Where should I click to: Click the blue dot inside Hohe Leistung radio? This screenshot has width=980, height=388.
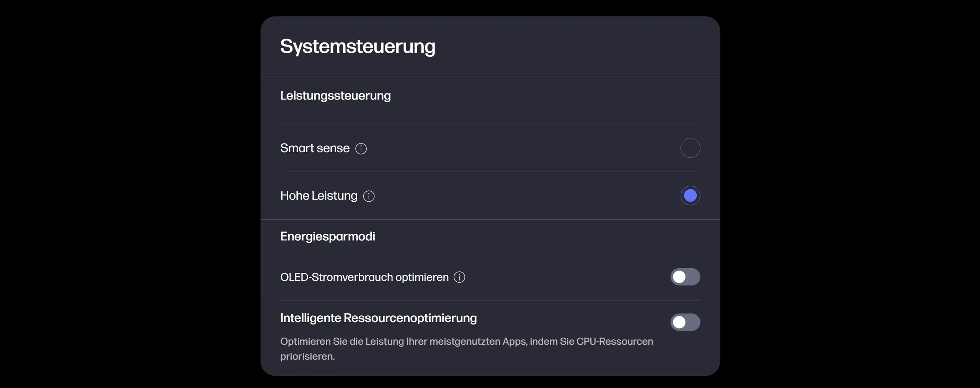click(690, 196)
